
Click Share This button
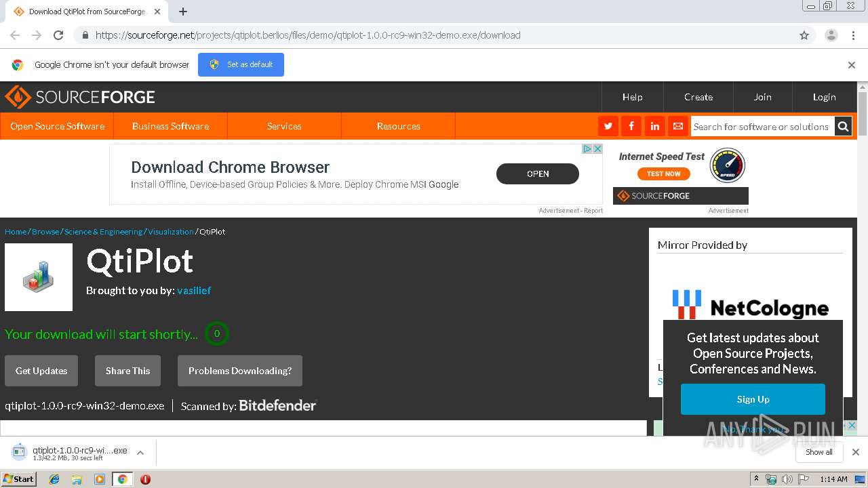click(127, 371)
